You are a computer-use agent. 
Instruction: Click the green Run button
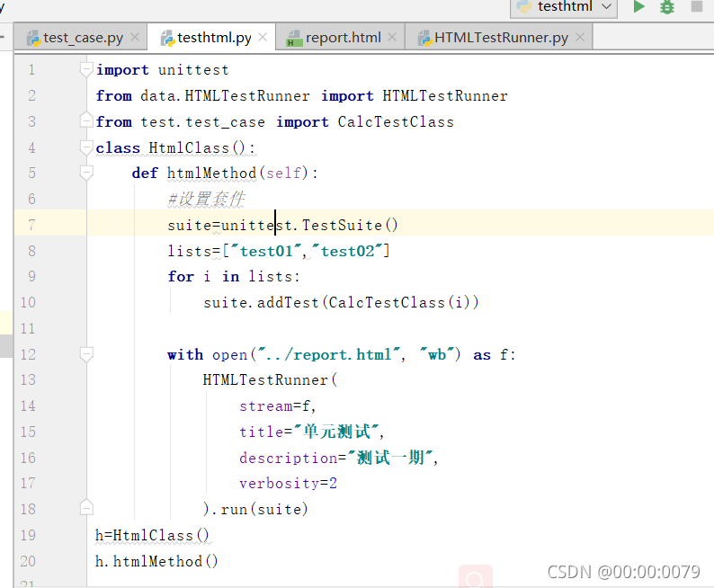pos(639,6)
